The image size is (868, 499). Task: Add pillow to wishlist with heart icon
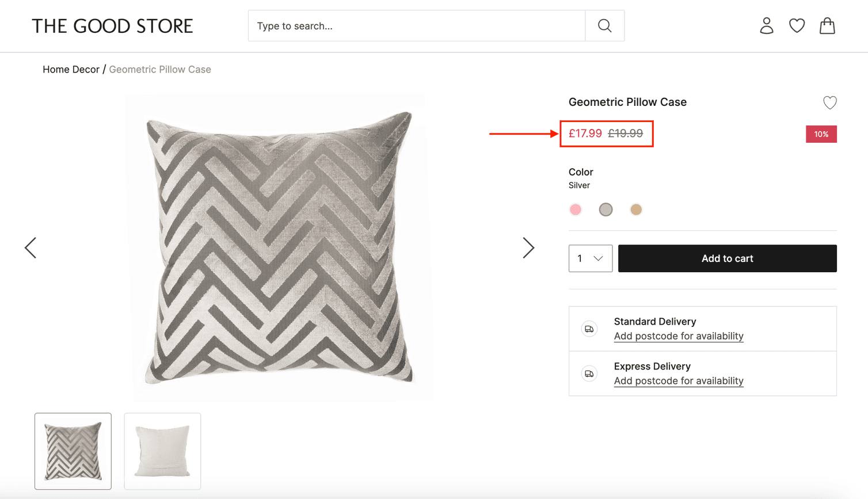point(829,102)
